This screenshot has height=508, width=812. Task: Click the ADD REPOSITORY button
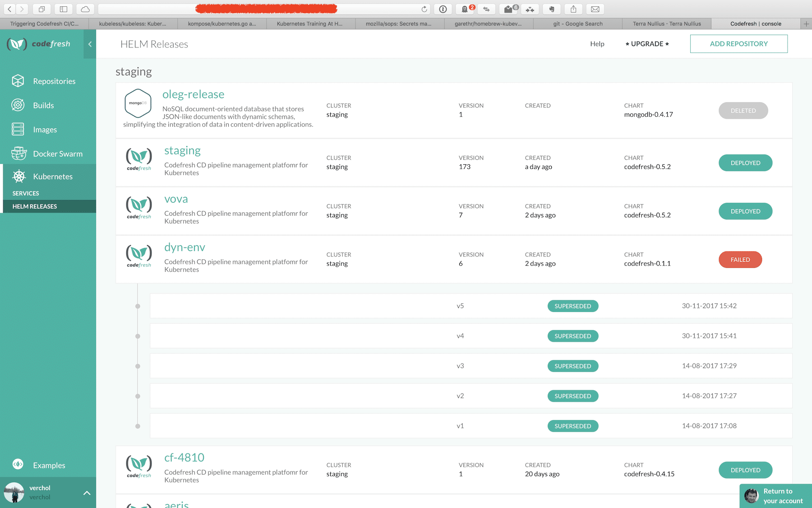coord(739,44)
